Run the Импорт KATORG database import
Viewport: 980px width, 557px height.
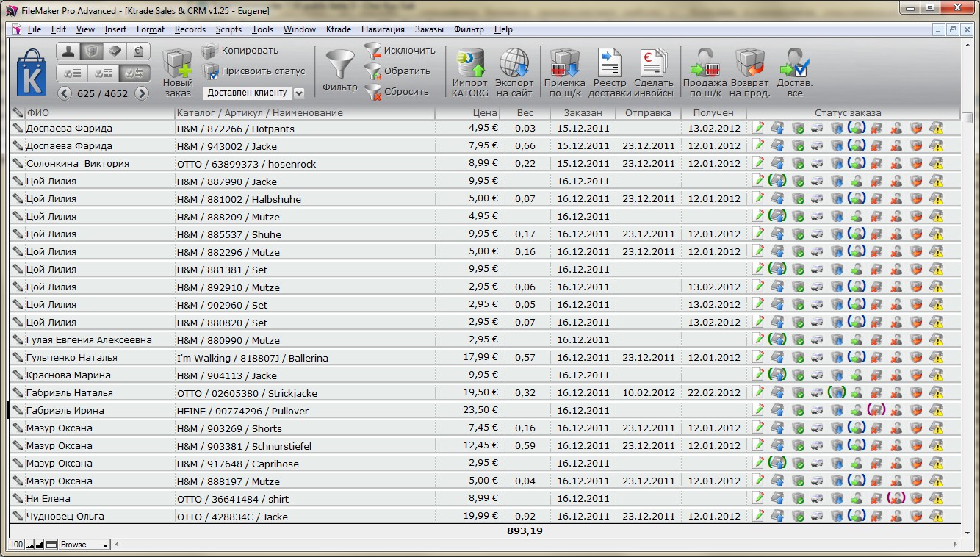(470, 73)
